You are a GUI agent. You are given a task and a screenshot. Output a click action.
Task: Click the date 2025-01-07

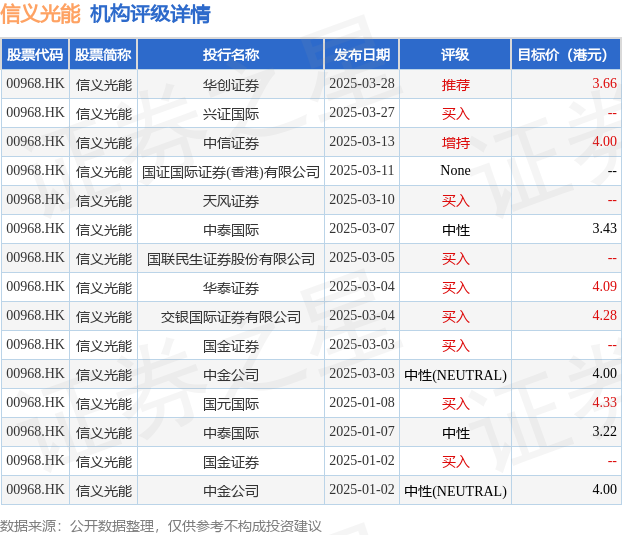click(362, 431)
